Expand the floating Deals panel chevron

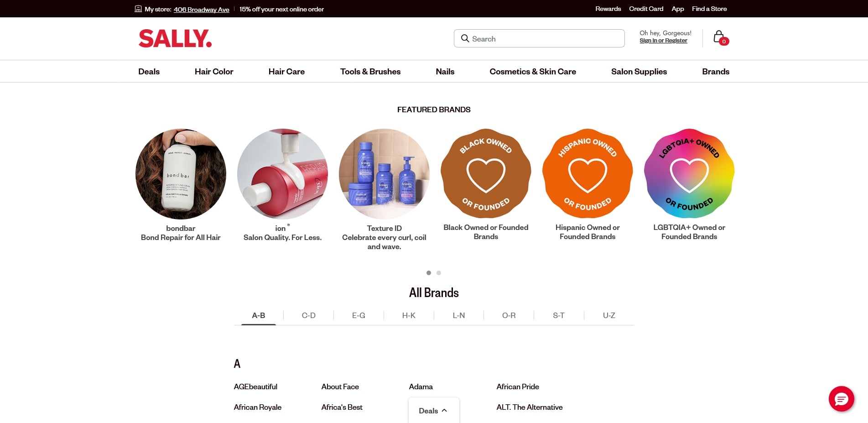click(x=444, y=410)
